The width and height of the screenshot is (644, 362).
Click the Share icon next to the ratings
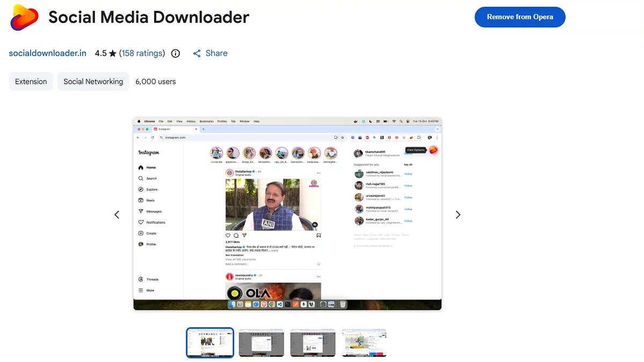pyautogui.click(x=197, y=53)
